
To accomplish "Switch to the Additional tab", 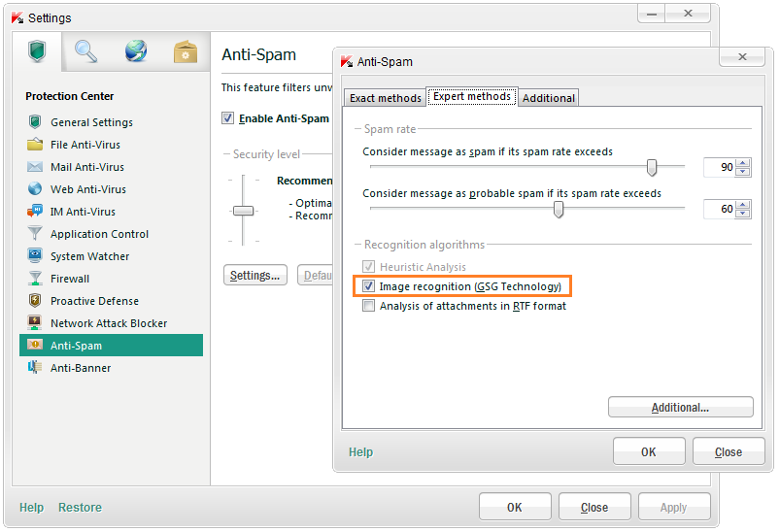I will click(548, 98).
